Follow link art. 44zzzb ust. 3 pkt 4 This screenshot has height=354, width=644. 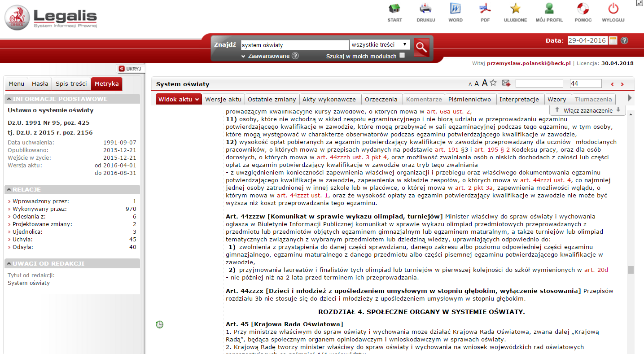(x=352, y=157)
